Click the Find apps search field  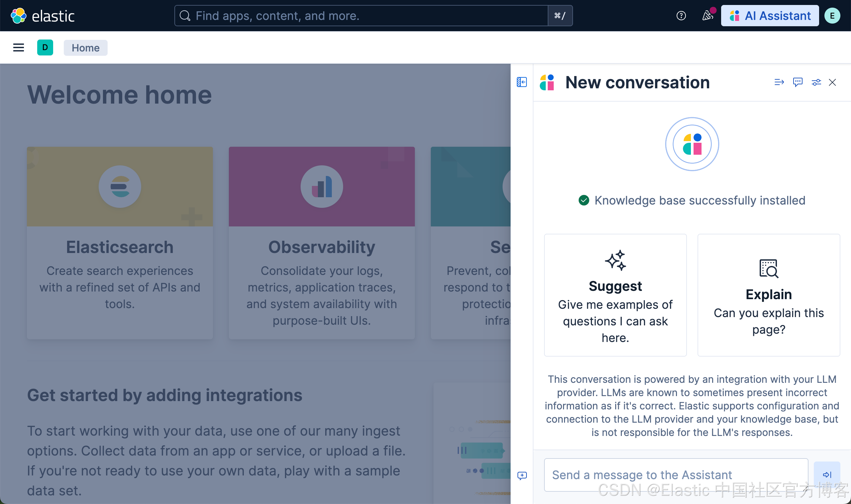pyautogui.click(x=361, y=16)
